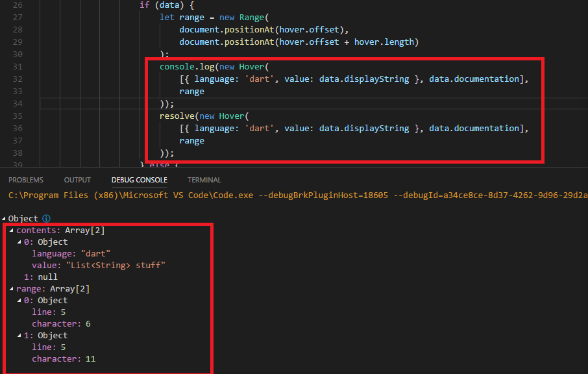The height and width of the screenshot is (374, 588).
Task: Collapse the range: Array[2] node
Action: [12, 289]
